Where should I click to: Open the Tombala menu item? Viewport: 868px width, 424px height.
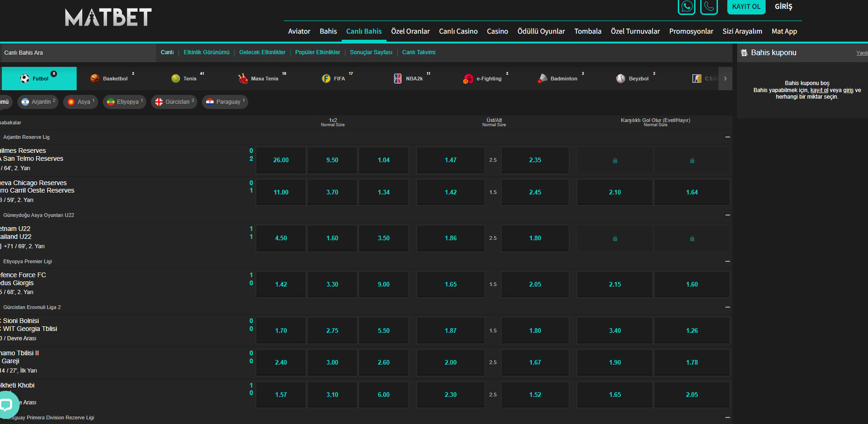point(588,31)
